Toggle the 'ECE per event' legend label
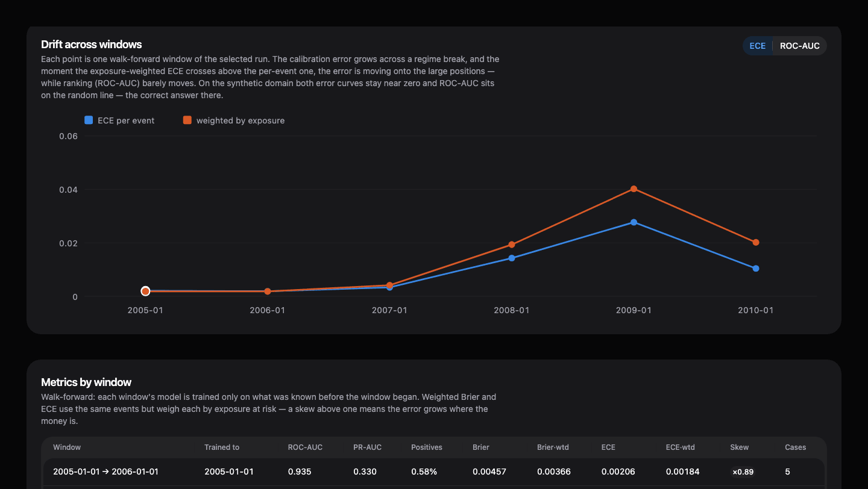 [126, 120]
